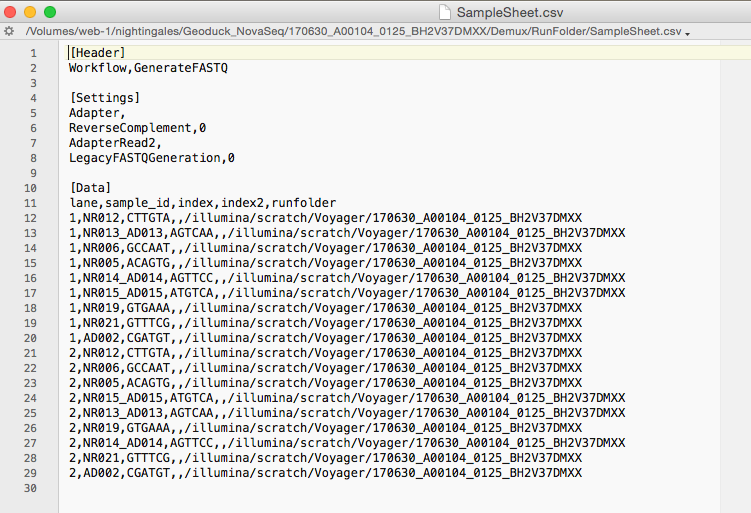The image size is (751, 513).
Task: Click the LegacyFASTQGeneration,0 line
Action: click(152, 158)
